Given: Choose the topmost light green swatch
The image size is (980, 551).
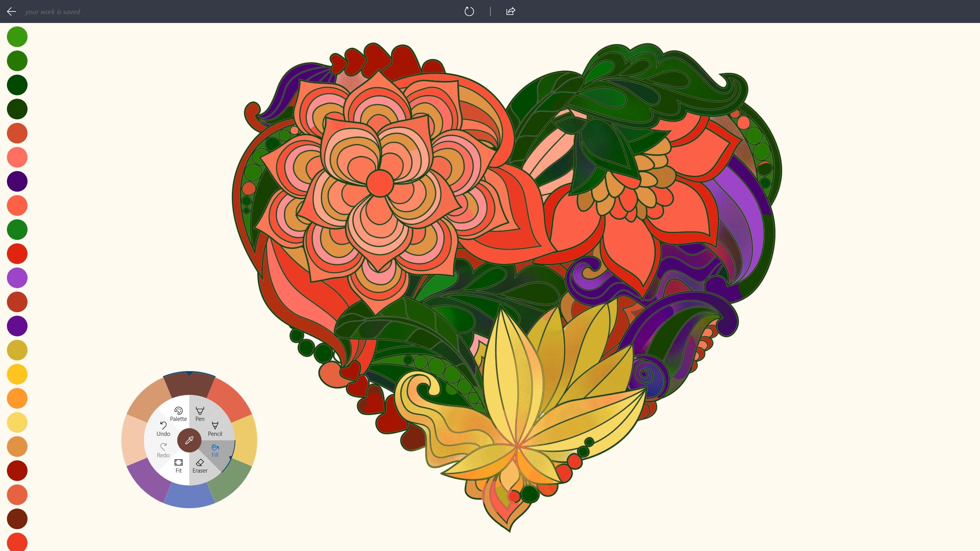Looking at the screenshot, I should 17,37.
